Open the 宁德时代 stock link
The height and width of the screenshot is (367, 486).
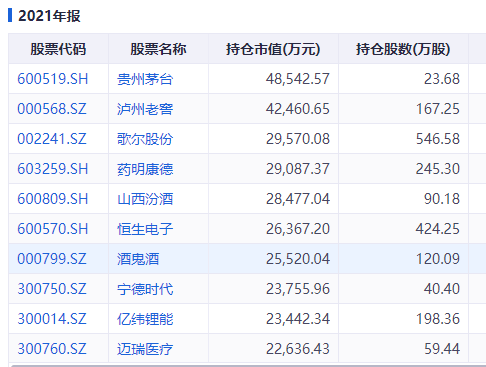point(145,289)
